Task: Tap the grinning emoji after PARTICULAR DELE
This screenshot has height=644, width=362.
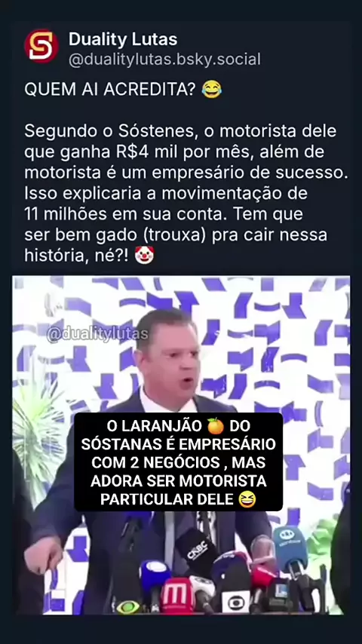Action: coord(247,499)
